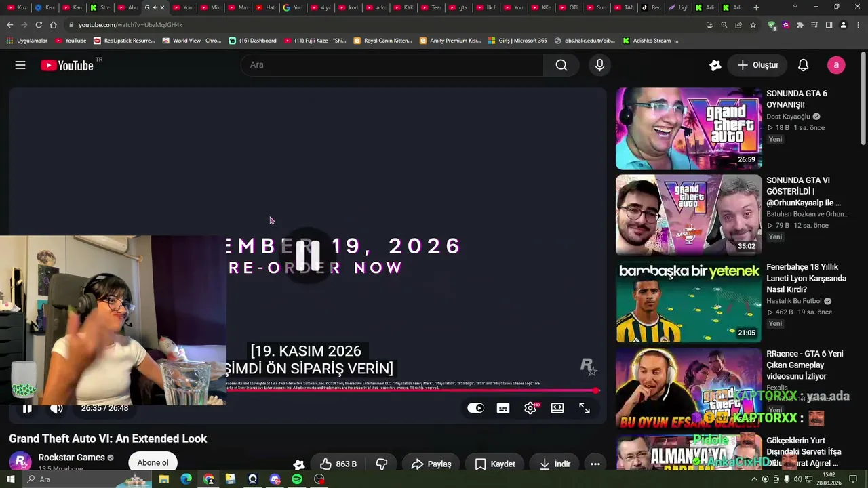The height and width of the screenshot is (488, 868).
Task: Dislike the video
Action: click(382, 464)
